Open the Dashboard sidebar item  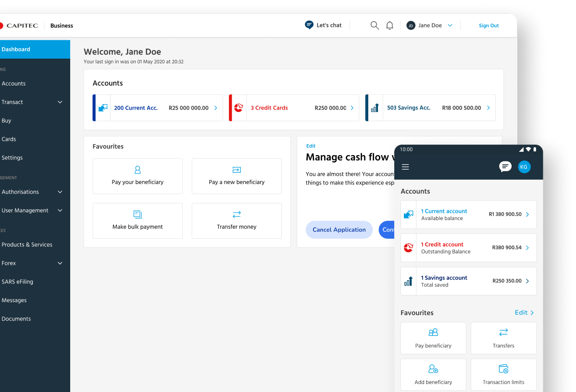click(x=29, y=49)
